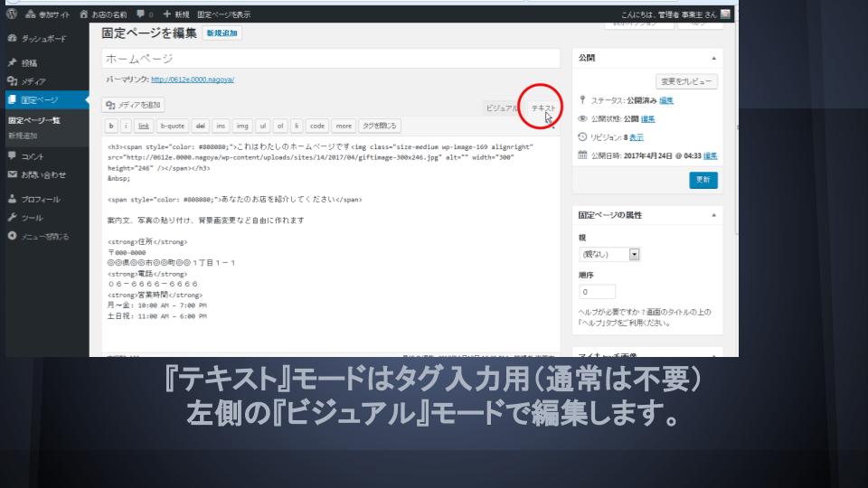This screenshot has height=488, width=868.
Task: Open コメント in the sidebar
Action: click(x=33, y=155)
